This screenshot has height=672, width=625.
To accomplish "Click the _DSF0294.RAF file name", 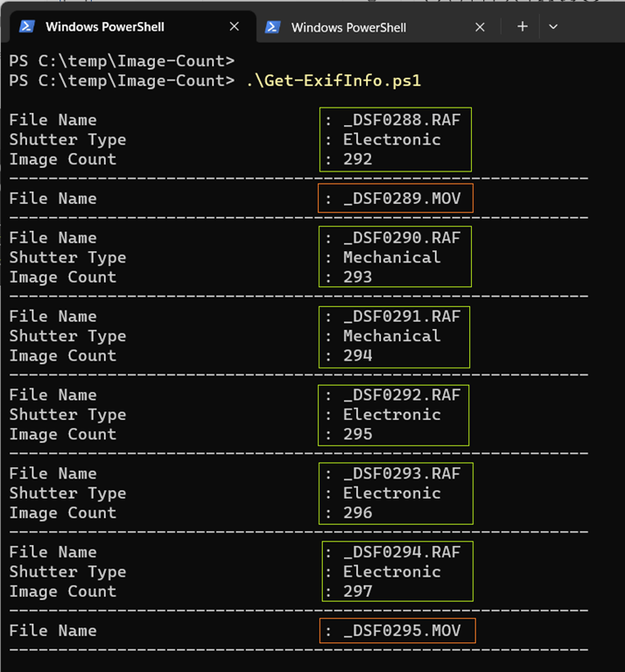I will point(402,552).
